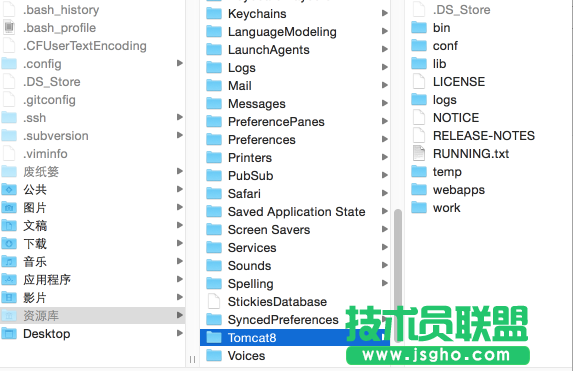Image resolution: width=573 pixels, height=371 pixels.
Task: Select the .bash_history file name
Action: 61,10
